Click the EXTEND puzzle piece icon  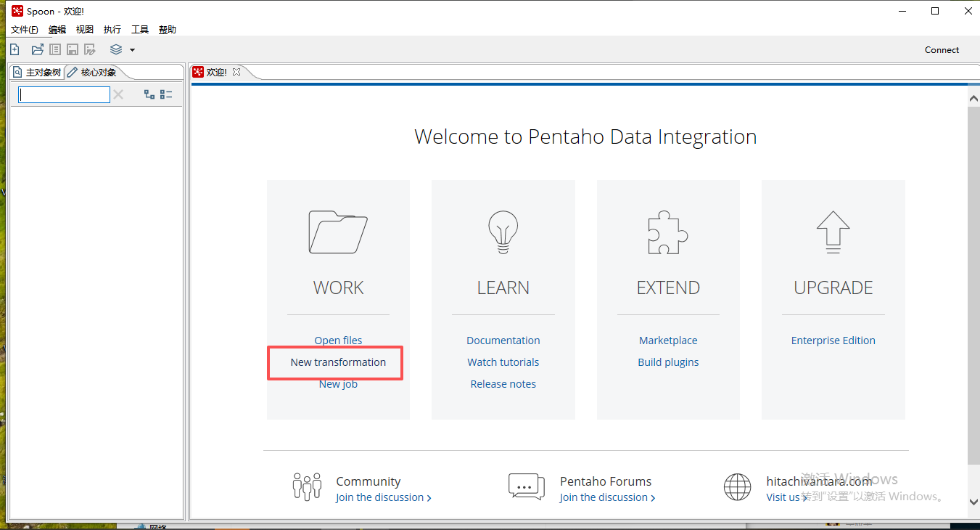[668, 232]
